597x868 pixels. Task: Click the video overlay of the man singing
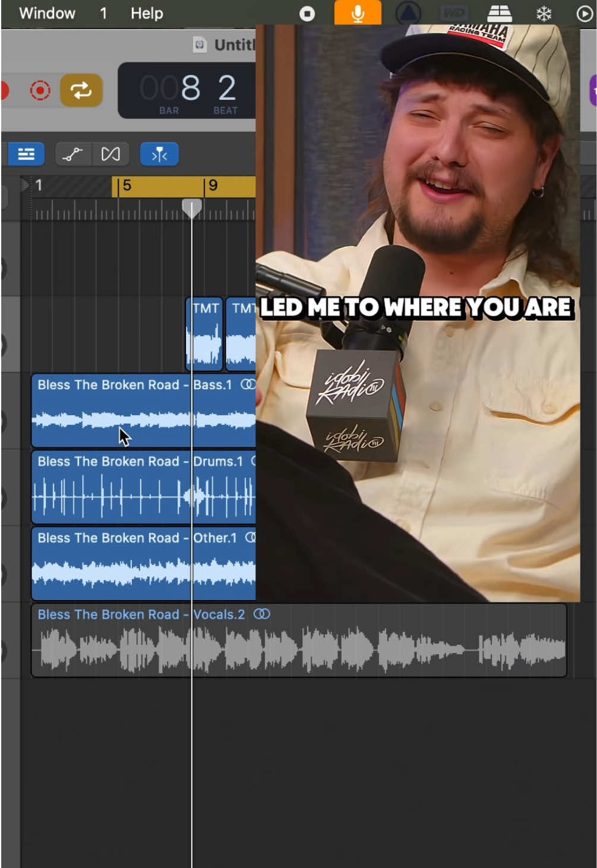pyautogui.click(x=418, y=314)
